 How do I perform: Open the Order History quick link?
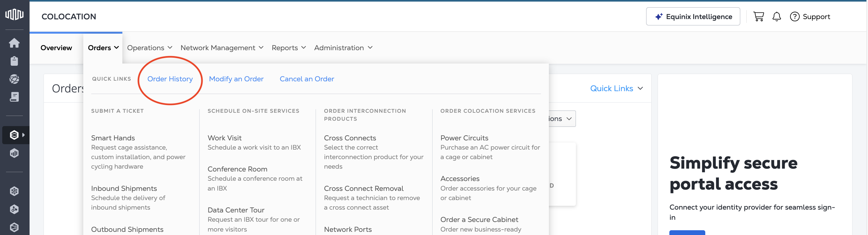click(x=170, y=79)
